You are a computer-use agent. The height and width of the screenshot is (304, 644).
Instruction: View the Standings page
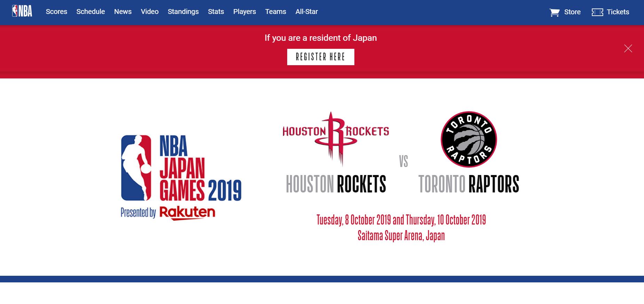point(183,12)
